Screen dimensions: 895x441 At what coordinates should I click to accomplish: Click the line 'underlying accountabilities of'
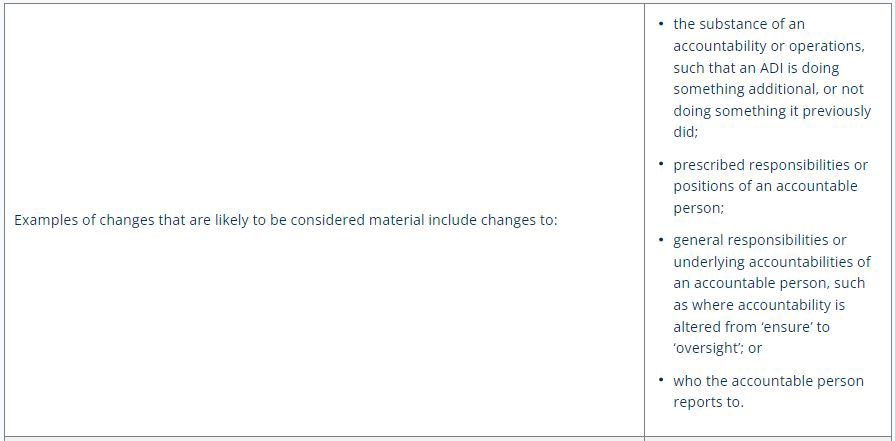tap(772, 262)
